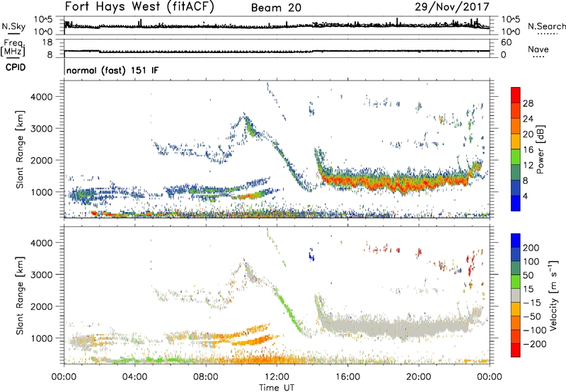Click the 'CPID' label
The image size is (566, 392).
[x=16, y=67]
